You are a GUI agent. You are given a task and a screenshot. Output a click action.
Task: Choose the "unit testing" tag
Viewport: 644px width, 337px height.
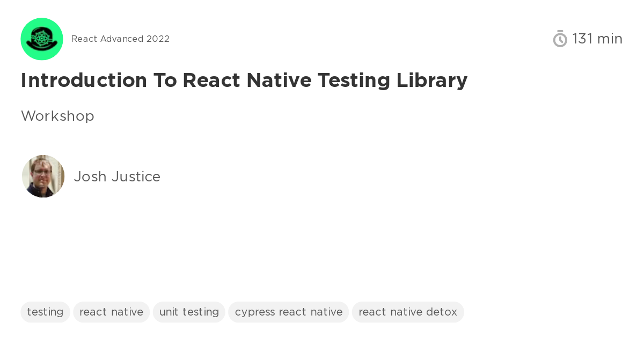(189, 312)
